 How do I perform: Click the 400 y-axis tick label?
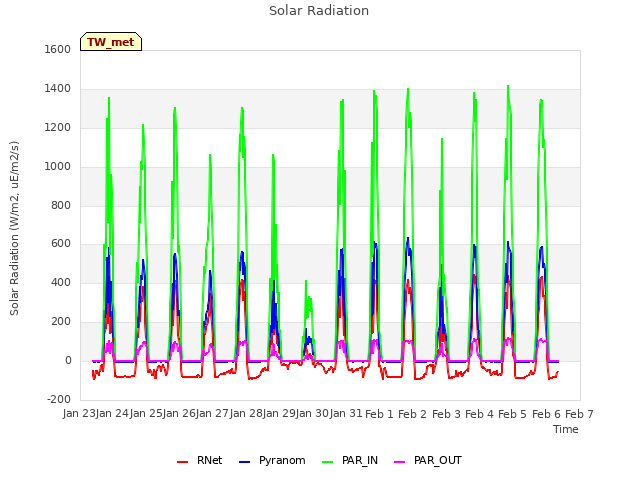tap(61, 282)
